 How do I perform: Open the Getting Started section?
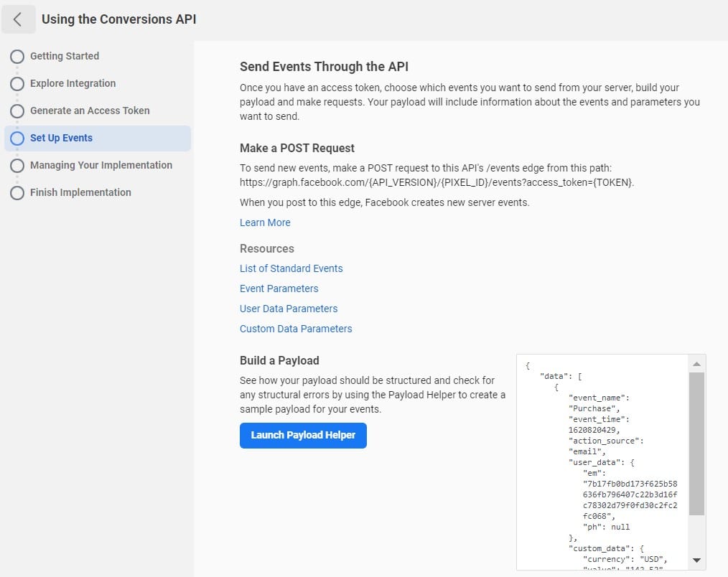point(65,56)
